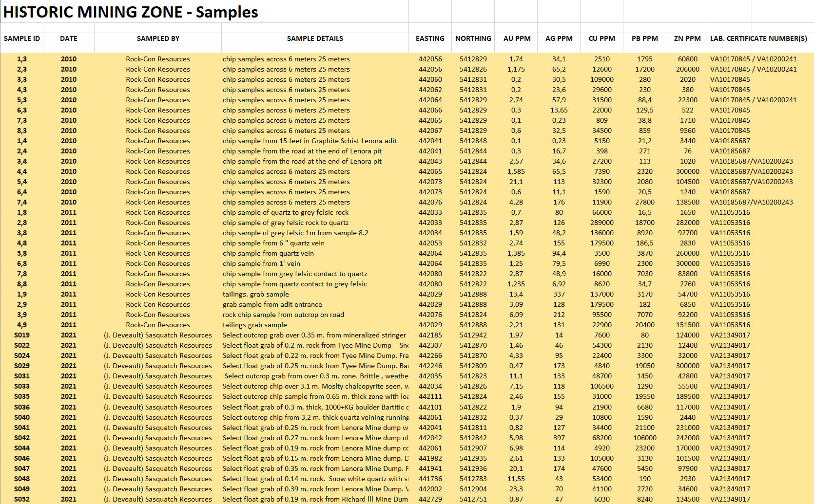
Task: Select the 'grab sample from adit entrance' cell
Action: pyautogui.click(x=272, y=304)
